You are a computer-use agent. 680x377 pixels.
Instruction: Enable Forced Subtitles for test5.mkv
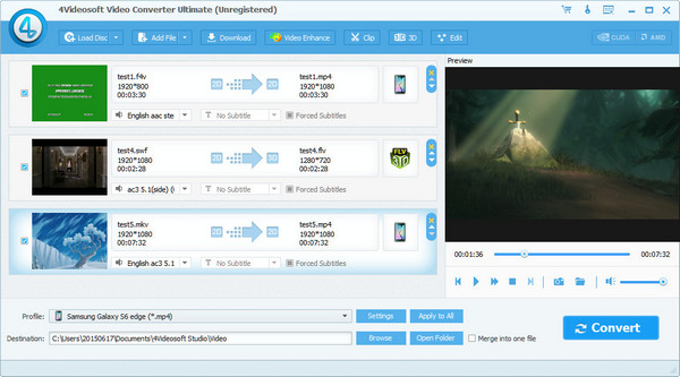coord(290,263)
